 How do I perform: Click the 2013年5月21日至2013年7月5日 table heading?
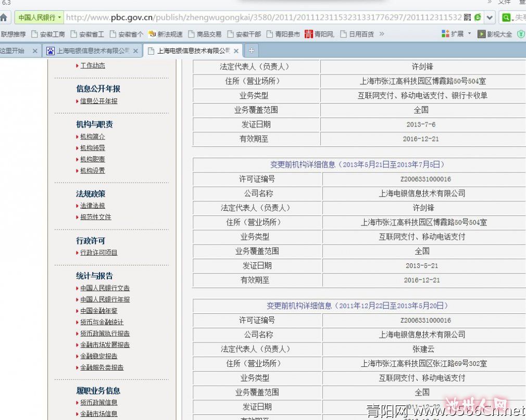(358, 164)
